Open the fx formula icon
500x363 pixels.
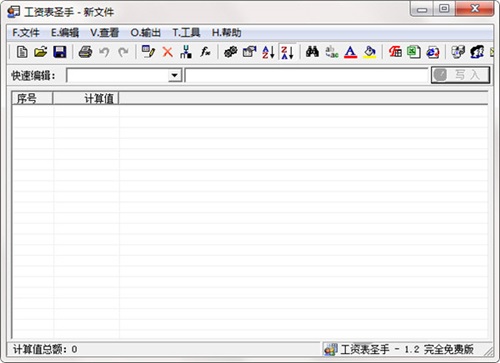pyautogui.click(x=205, y=52)
